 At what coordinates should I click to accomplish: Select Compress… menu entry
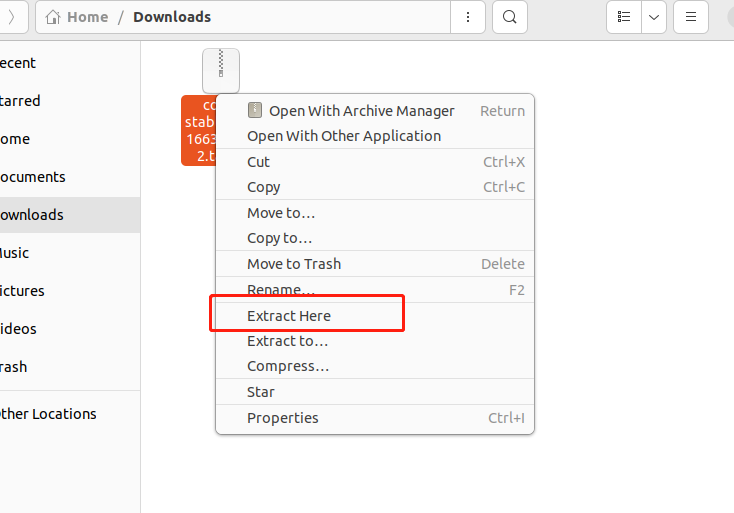coord(288,366)
